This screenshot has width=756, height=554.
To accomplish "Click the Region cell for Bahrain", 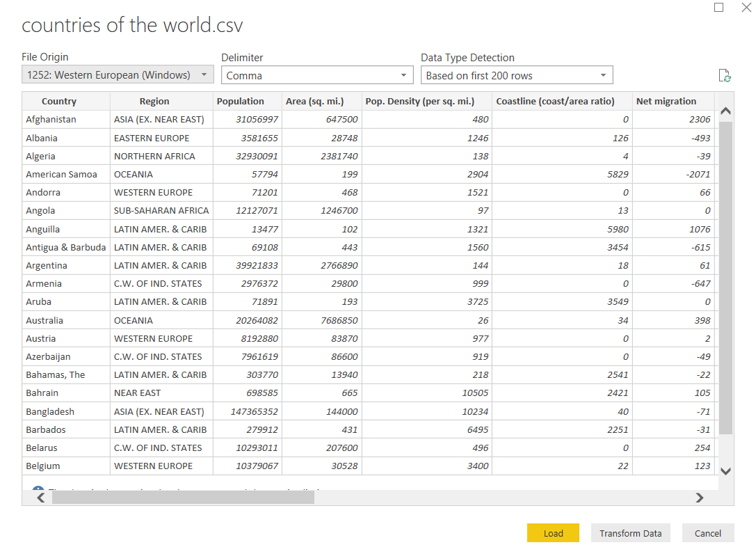I will pyautogui.click(x=137, y=393).
